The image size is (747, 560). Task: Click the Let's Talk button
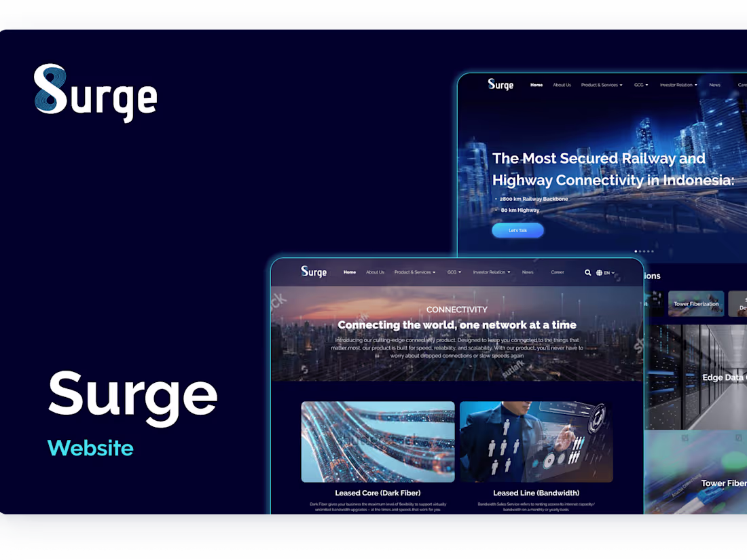(517, 230)
